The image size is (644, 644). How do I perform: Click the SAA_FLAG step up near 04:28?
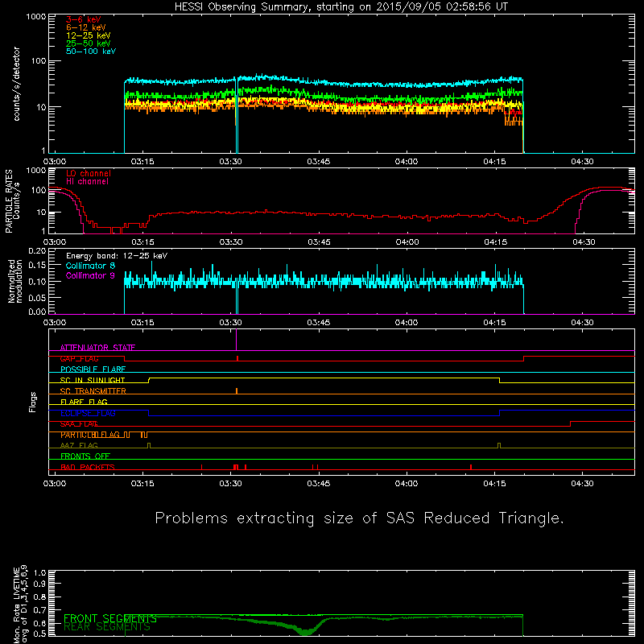(x=571, y=424)
